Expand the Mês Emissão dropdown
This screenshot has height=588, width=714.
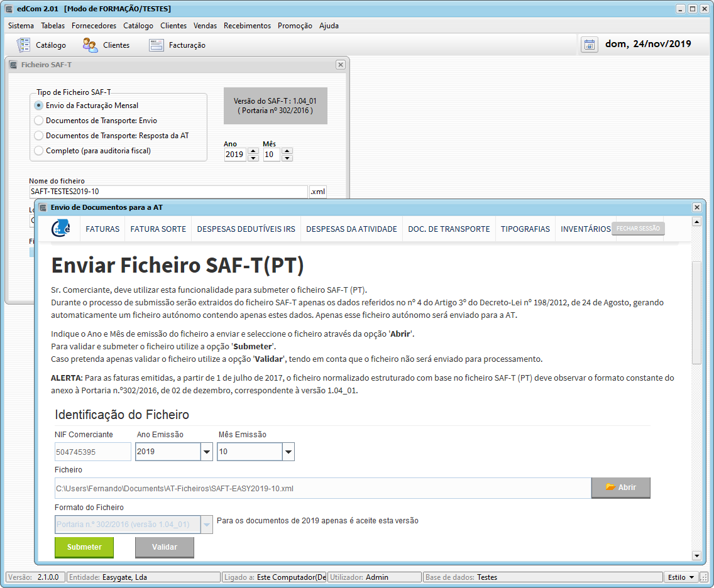click(288, 452)
